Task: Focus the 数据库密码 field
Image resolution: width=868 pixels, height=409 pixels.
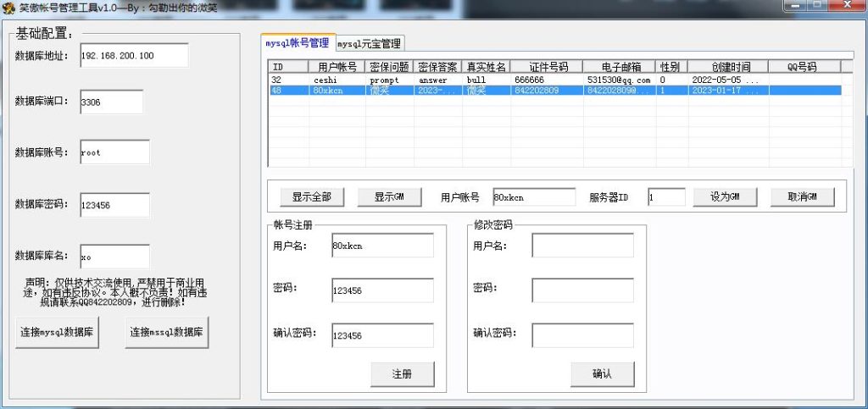Action: pyautogui.click(x=114, y=205)
